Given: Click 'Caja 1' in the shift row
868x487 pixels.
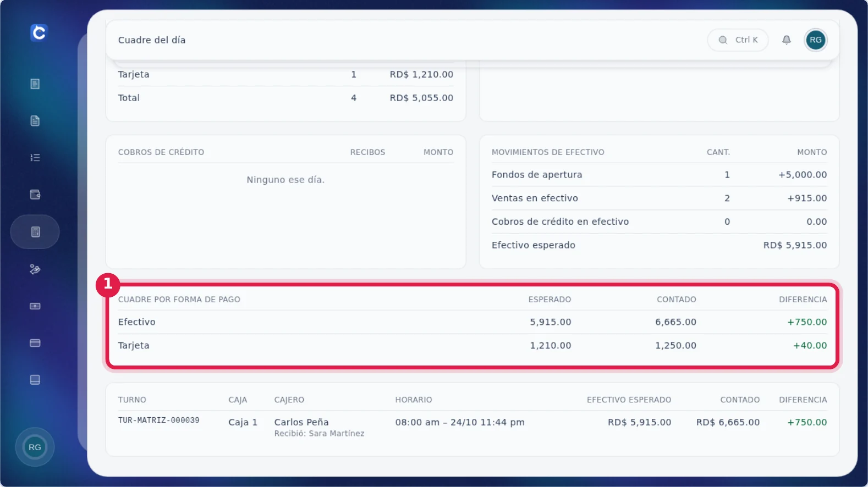Looking at the screenshot, I should [x=243, y=422].
